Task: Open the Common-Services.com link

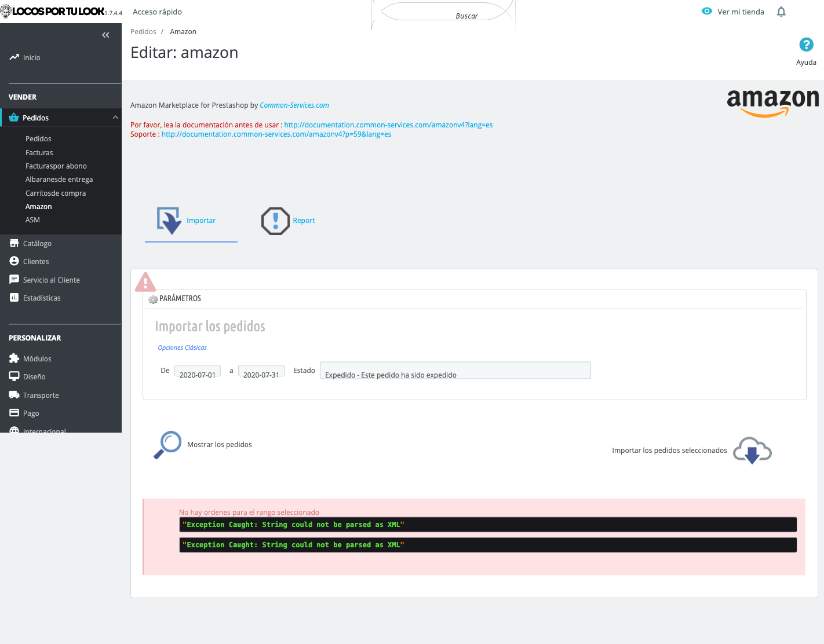Action: click(x=294, y=105)
